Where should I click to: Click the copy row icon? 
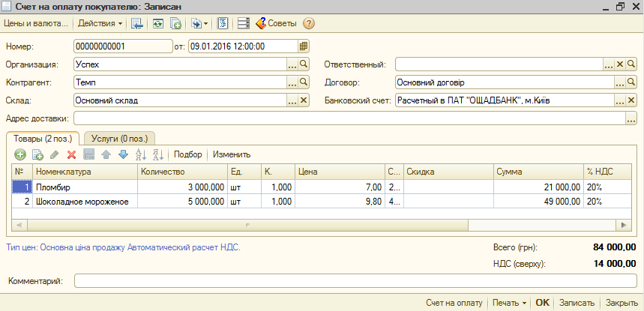(x=37, y=154)
